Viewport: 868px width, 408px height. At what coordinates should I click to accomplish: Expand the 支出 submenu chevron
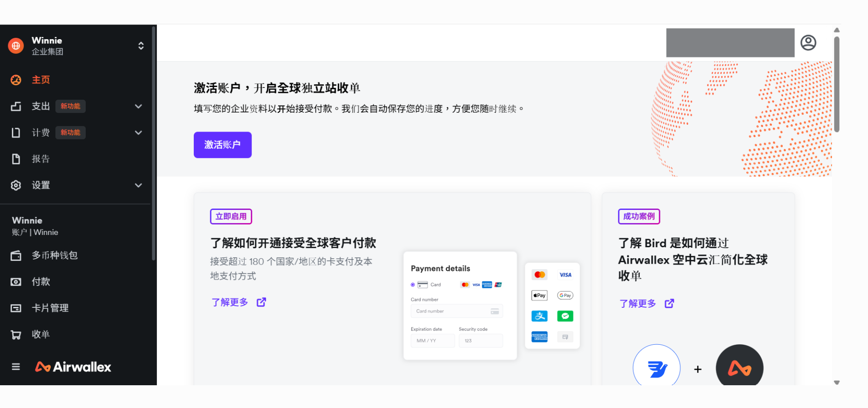tap(139, 107)
